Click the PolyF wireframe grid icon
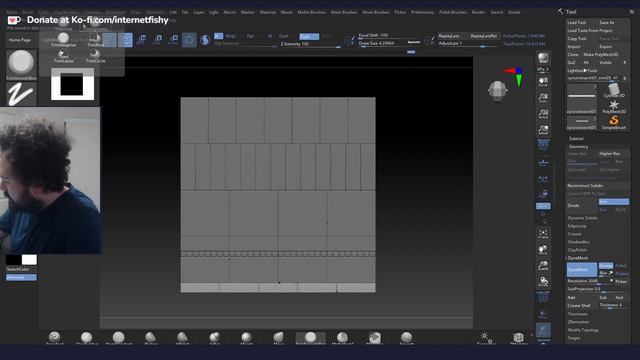Viewport: 640px width, 360px height. click(x=543, y=298)
